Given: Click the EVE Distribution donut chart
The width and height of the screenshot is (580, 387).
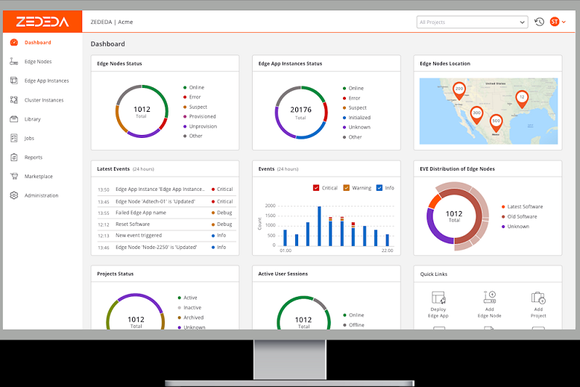Looking at the screenshot, I should [x=458, y=216].
